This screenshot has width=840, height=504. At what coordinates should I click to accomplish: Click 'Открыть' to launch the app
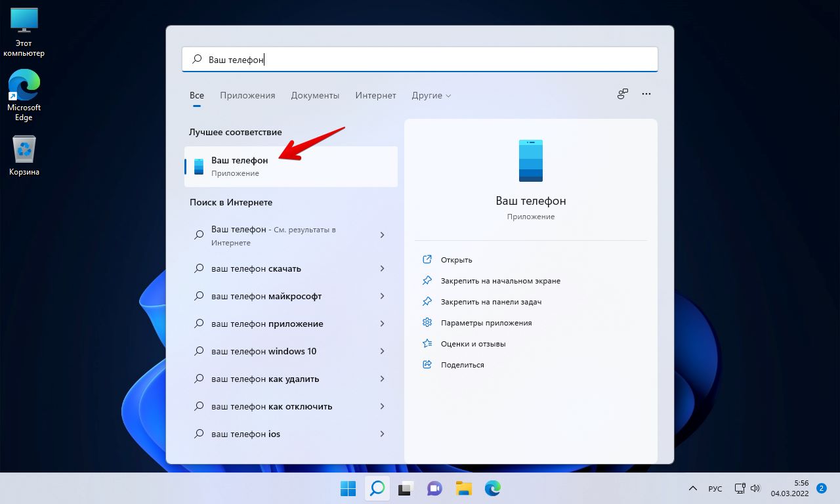click(456, 260)
